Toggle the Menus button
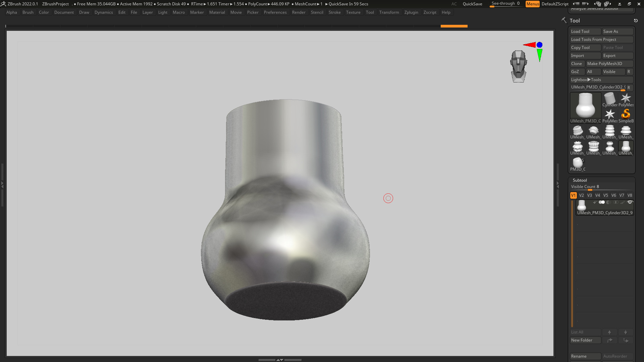This screenshot has width=644, height=362. 533,4
